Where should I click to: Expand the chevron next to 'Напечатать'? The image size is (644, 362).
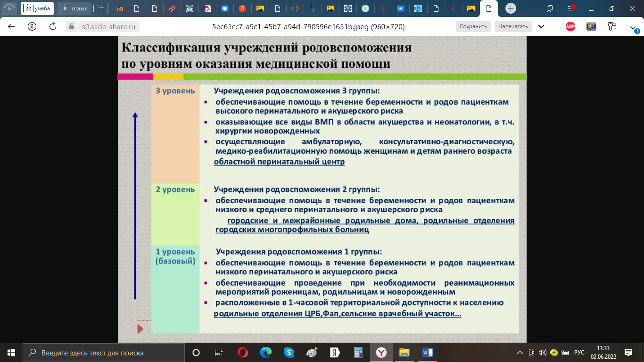[541, 26]
